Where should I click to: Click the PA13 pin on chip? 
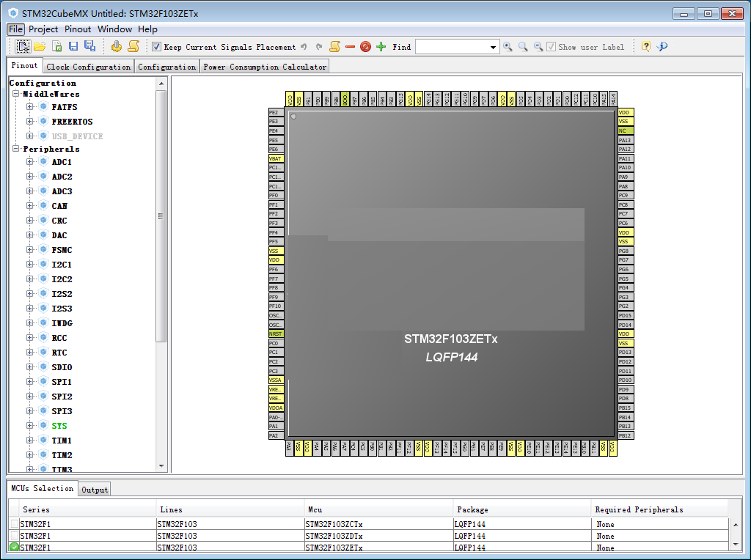pos(626,140)
